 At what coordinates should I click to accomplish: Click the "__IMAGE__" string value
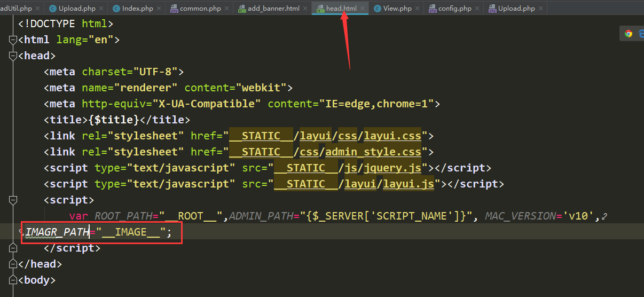point(131,232)
